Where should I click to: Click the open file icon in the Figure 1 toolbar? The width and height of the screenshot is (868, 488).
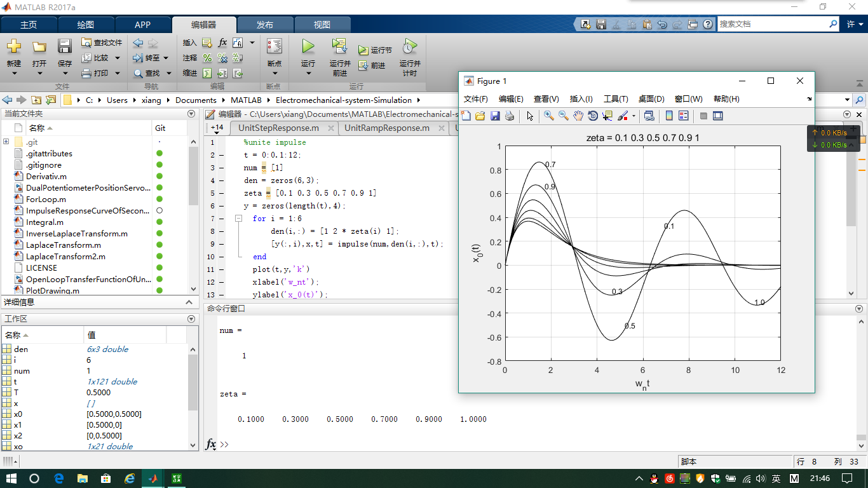click(x=480, y=116)
